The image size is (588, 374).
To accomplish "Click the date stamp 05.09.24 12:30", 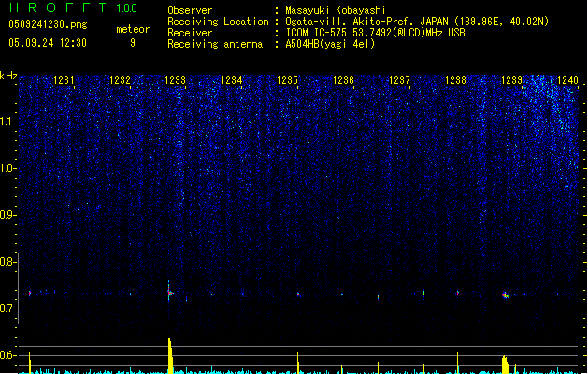I will pyautogui.click(x=48, y=43).
